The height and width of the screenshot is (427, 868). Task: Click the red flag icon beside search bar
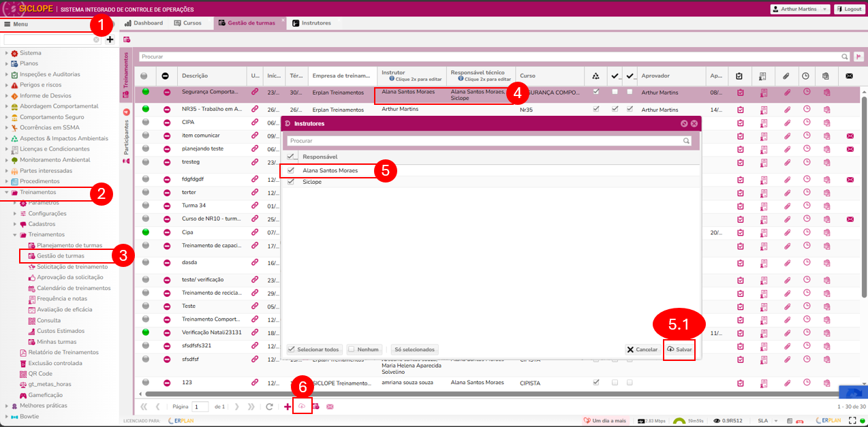coord(858,57)
